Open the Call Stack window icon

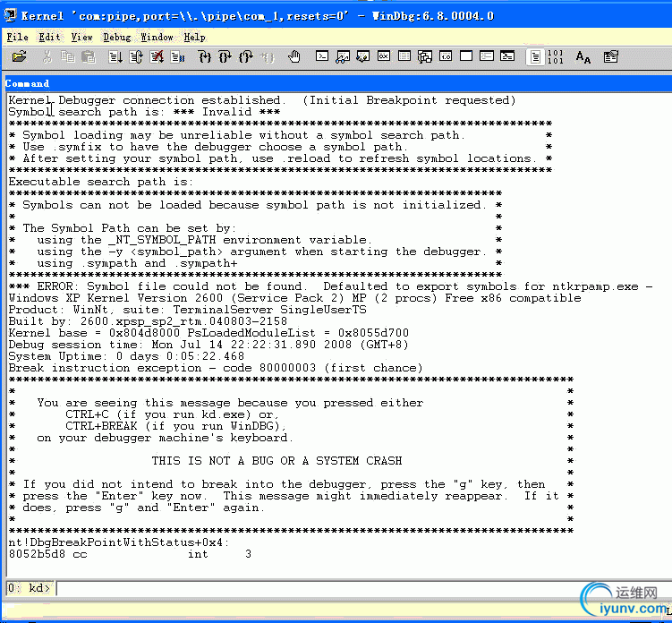425,56
